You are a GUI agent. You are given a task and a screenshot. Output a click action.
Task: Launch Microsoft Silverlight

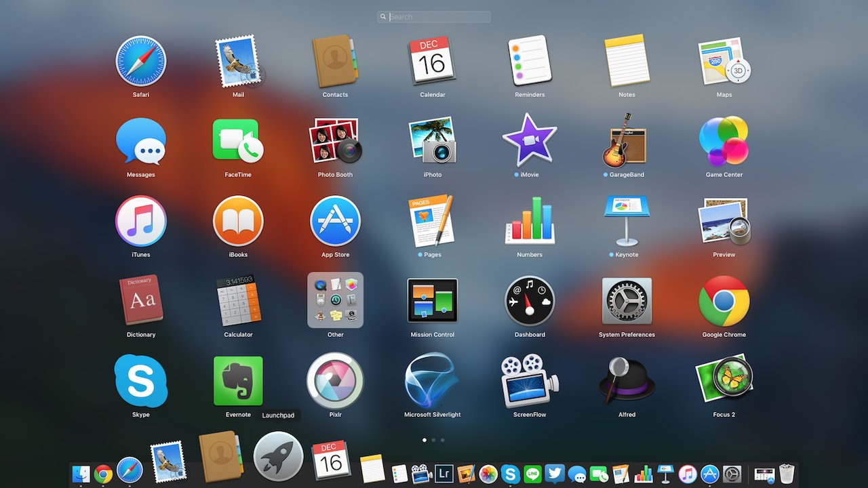point(433,381)
